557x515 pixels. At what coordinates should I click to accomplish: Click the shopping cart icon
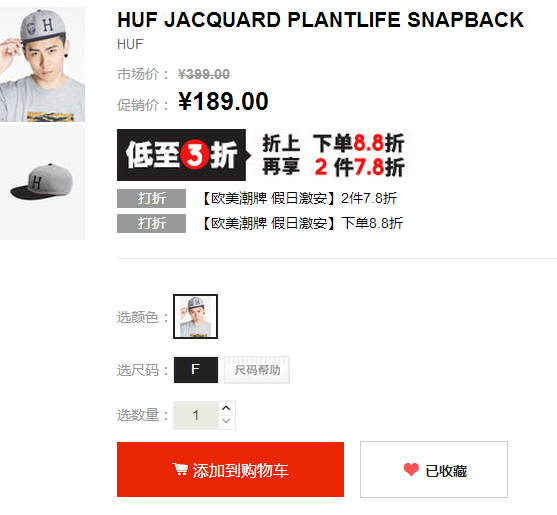[180, 469]
